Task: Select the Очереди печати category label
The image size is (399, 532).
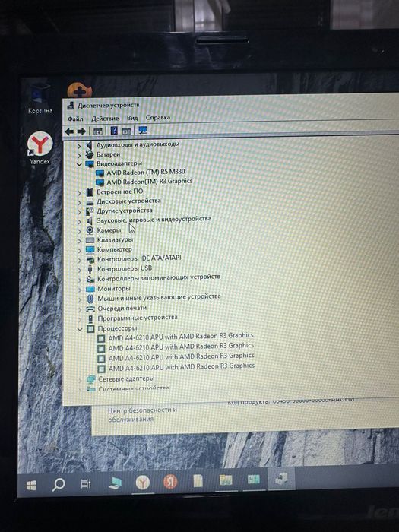Action: [122, 309]
